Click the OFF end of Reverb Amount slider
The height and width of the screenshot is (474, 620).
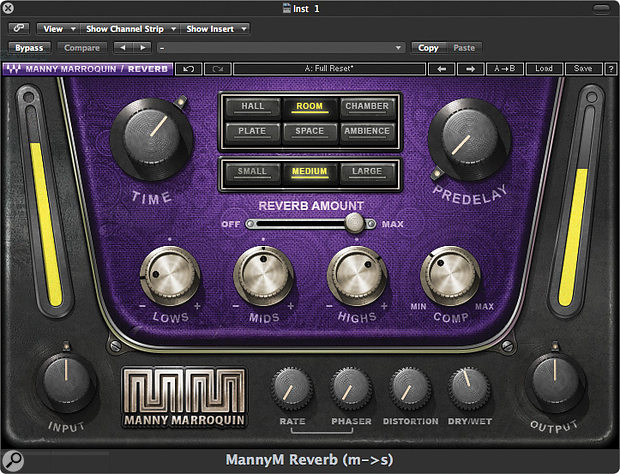click(231, 225)
